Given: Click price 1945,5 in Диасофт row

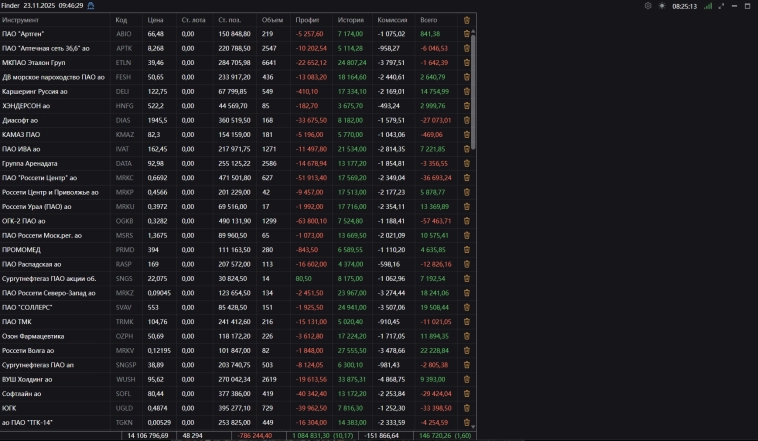Looking at the screenshot, I should tap(158, 120).
